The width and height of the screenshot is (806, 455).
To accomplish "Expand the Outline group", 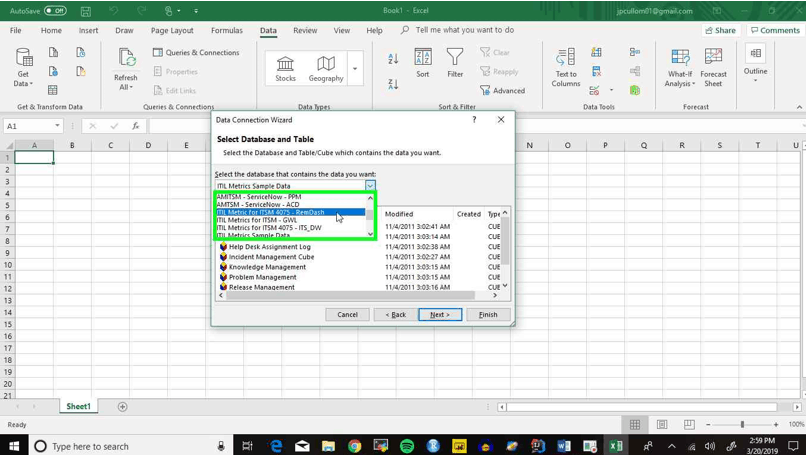I will [755, 65].
